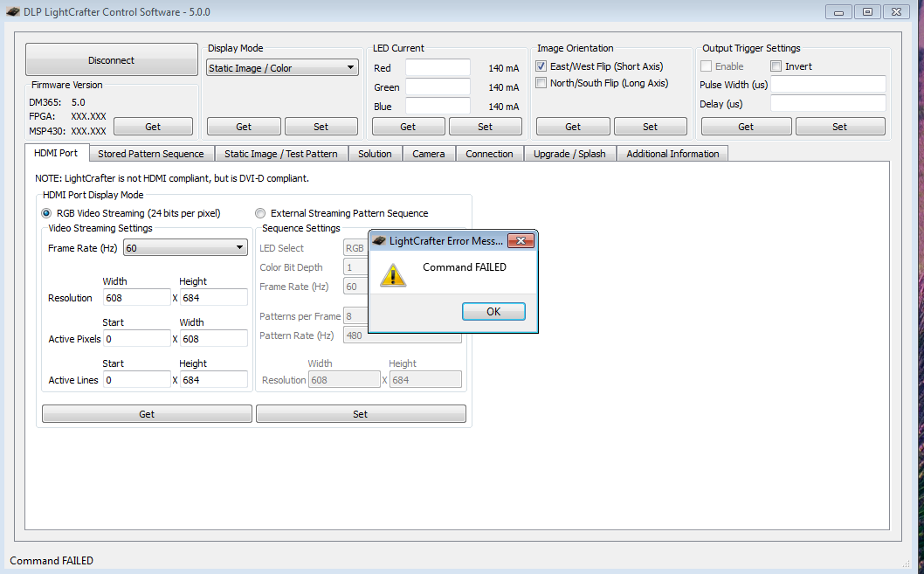This screenshot has height=574, width=924.
Task: Click Get under Image Orientation
Action: (x=573, y=126)
